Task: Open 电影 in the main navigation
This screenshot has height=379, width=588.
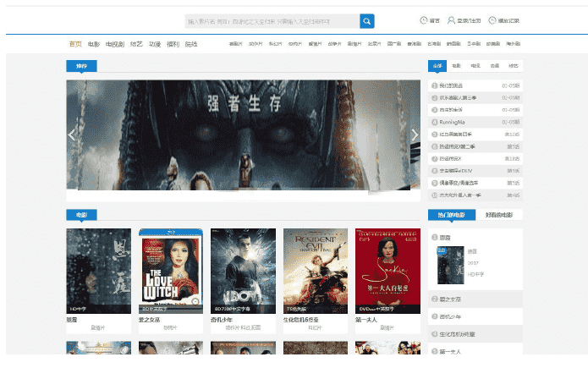Action: coord(93,44)
